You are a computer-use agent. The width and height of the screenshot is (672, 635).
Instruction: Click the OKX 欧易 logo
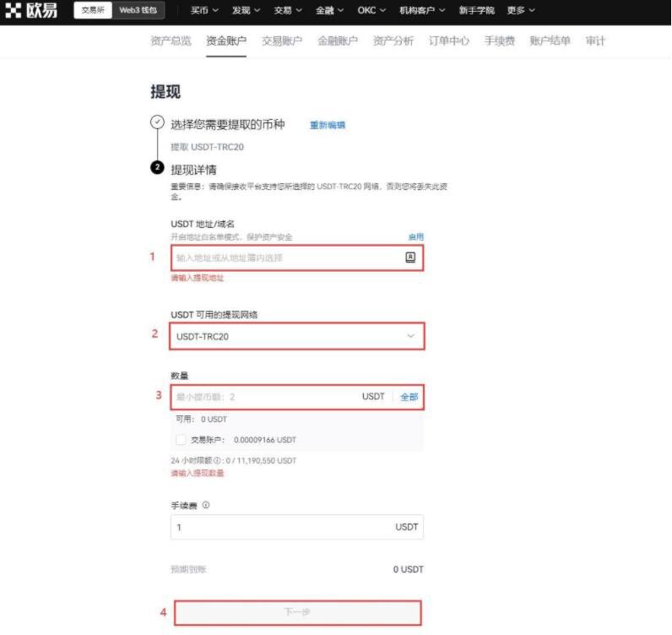click(x=31, y=10)
